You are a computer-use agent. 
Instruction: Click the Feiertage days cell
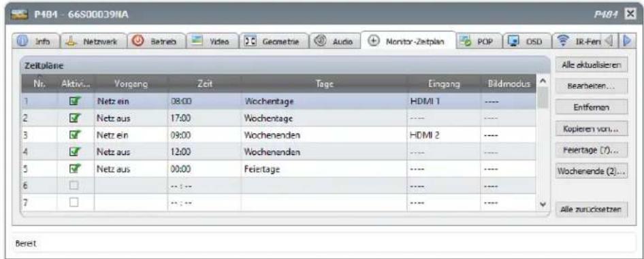click(x=324, y=169)
